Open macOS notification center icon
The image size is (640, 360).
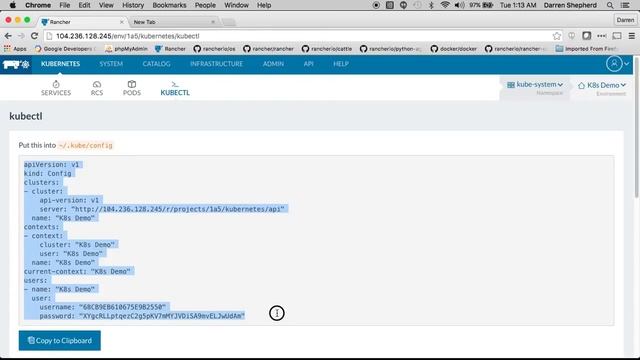tap(625, 5)
